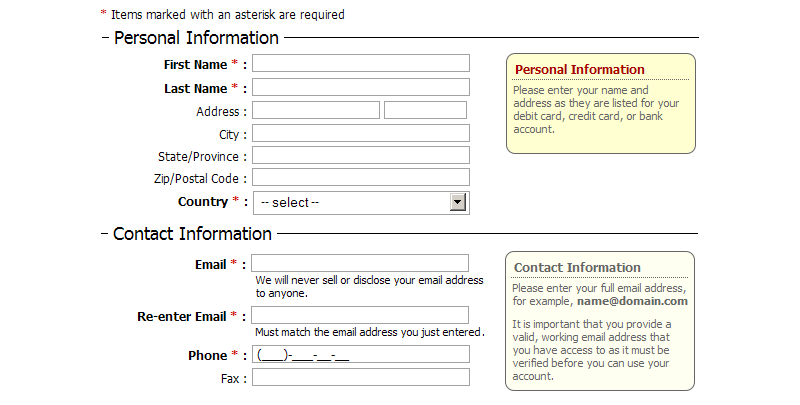Click the name@domain.com example text
This screenshot has width=800, height=405.
tap(632, 300)
